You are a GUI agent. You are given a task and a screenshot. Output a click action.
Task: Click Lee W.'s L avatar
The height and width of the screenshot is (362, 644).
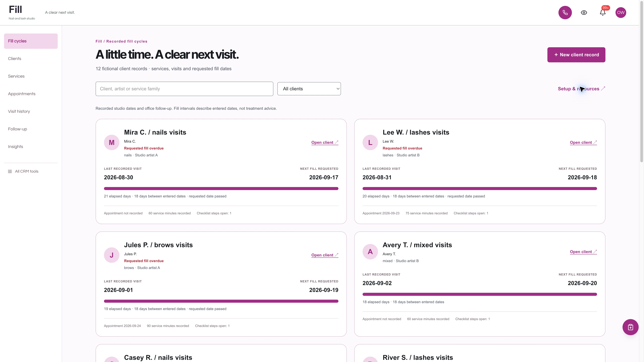tap(370, 142)
